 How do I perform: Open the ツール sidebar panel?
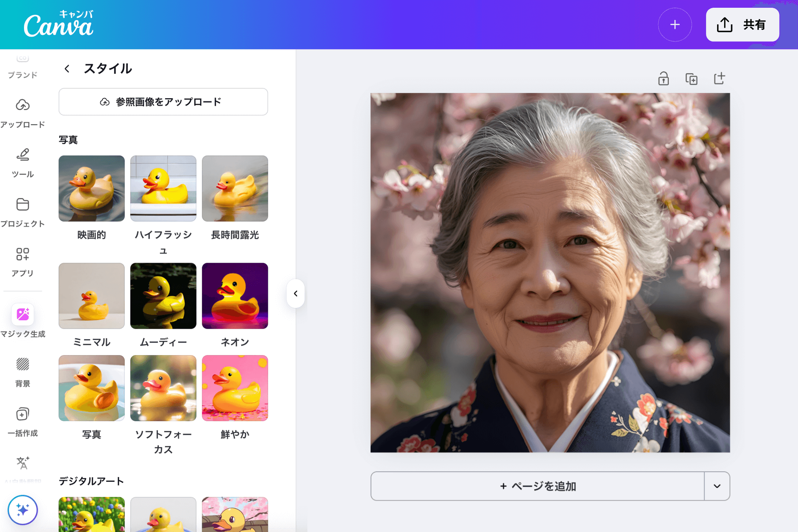pyautogui.click(x=23, y=163)
